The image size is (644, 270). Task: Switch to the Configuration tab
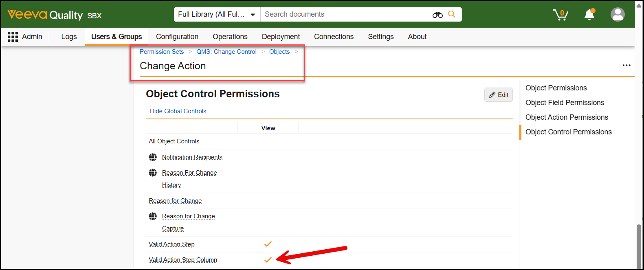pos(177,37)
